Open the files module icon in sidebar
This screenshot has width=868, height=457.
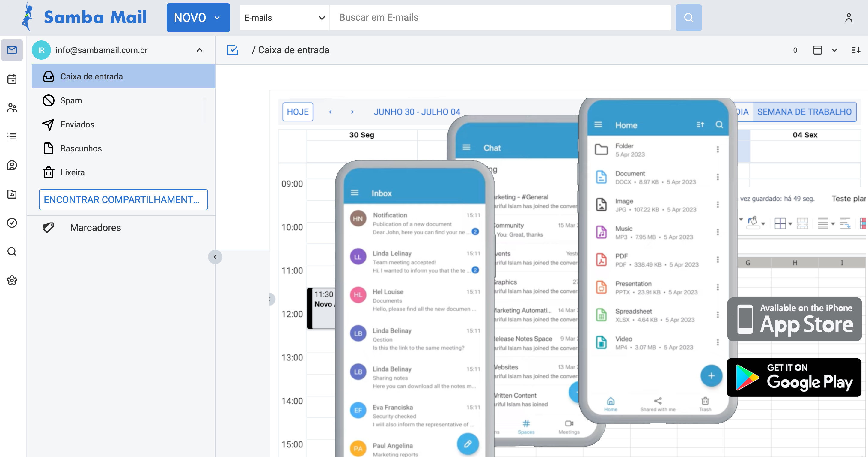pyautogui.click(x=12, y=194)
